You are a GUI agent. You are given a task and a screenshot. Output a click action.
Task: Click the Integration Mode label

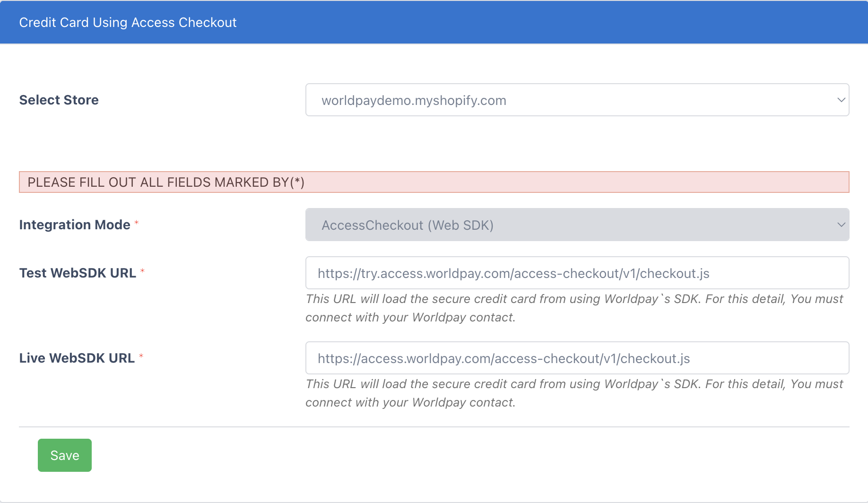coord(75,225)
